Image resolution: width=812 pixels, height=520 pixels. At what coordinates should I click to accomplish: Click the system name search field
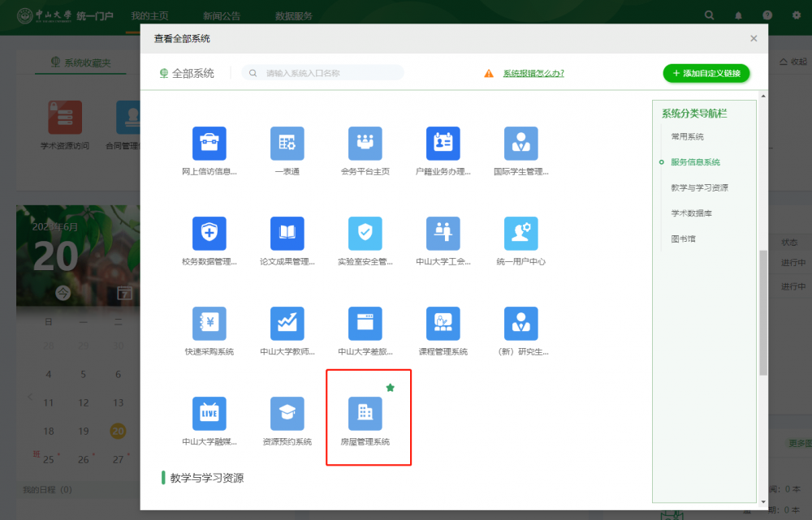(x=322, y=73)
